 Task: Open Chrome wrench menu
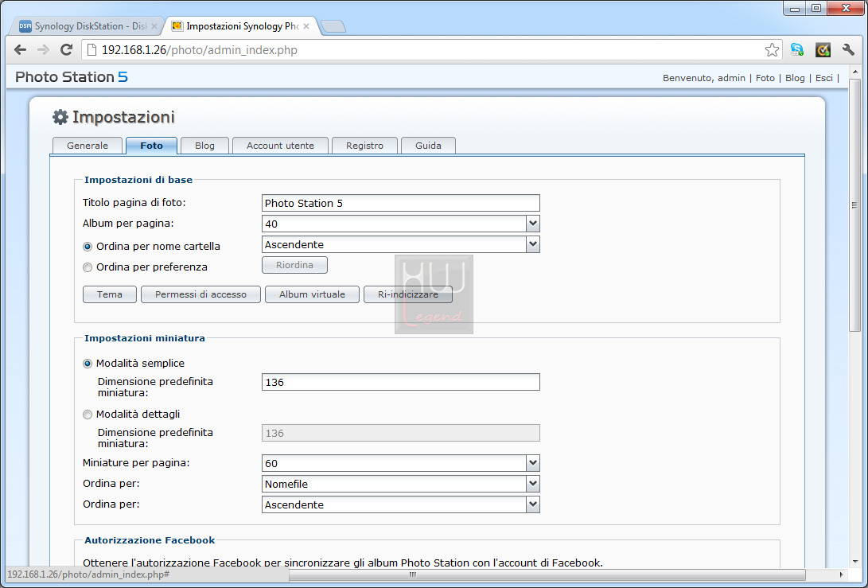[848, 50]
